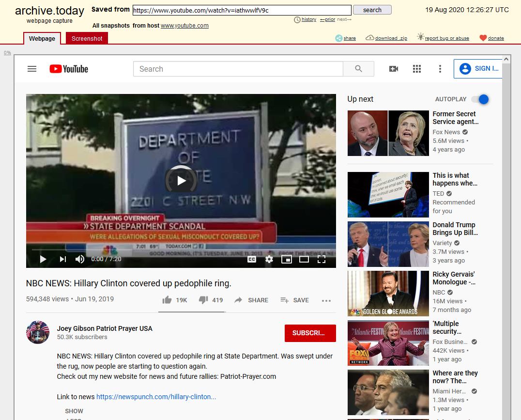Click the SHARE arrow button

click(x=251, y=300)
